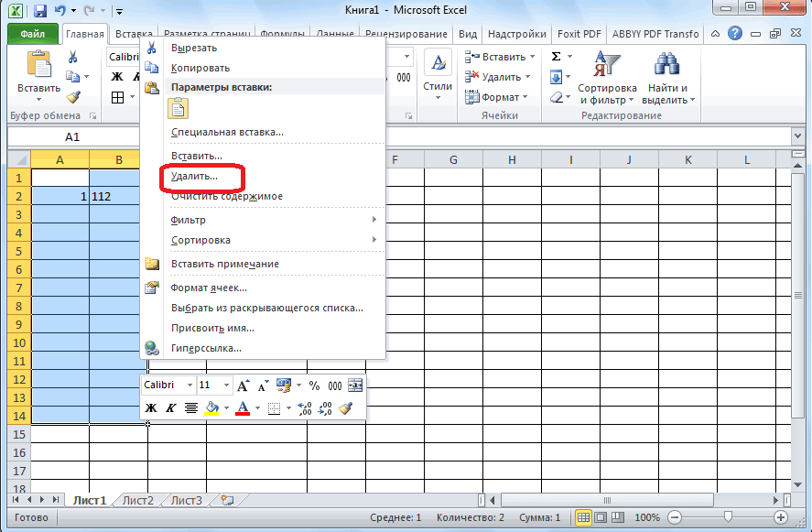Switch to Page Layout view in status bar

click(602, 517)
